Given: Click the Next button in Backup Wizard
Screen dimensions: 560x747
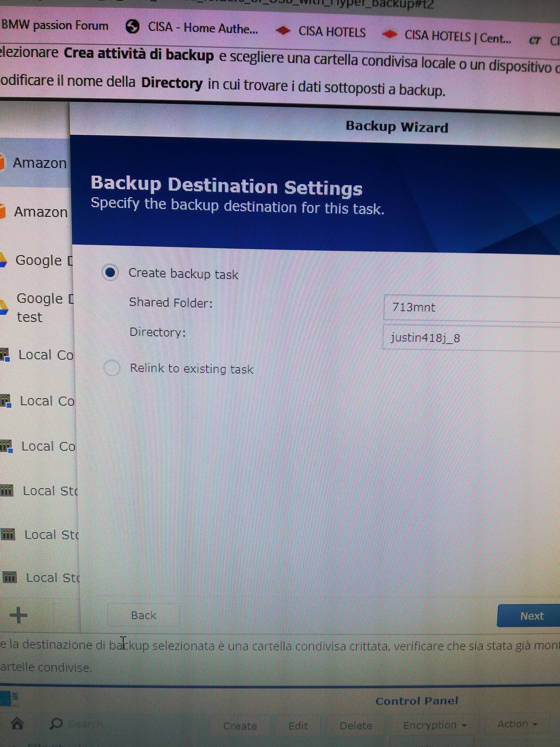Looking at the screenshot, I should (x=531, y=616).
